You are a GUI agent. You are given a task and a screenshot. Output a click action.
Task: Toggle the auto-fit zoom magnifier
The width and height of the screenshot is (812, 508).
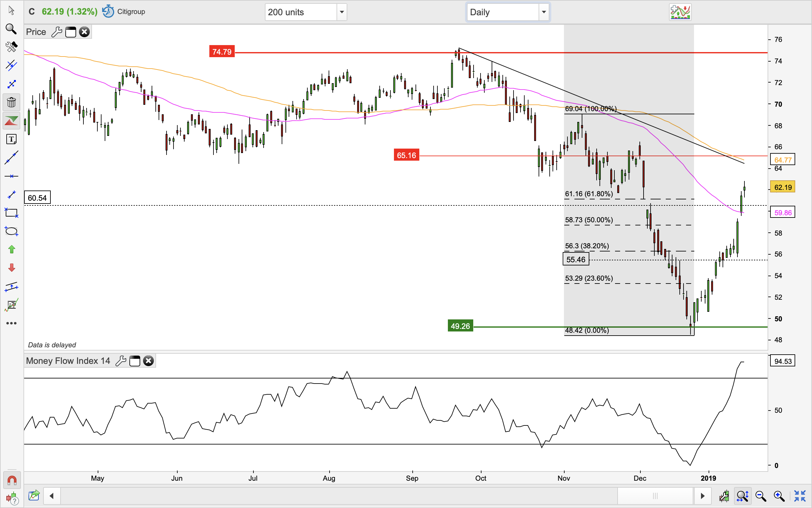pyautogui.click(x=743, y=496)
